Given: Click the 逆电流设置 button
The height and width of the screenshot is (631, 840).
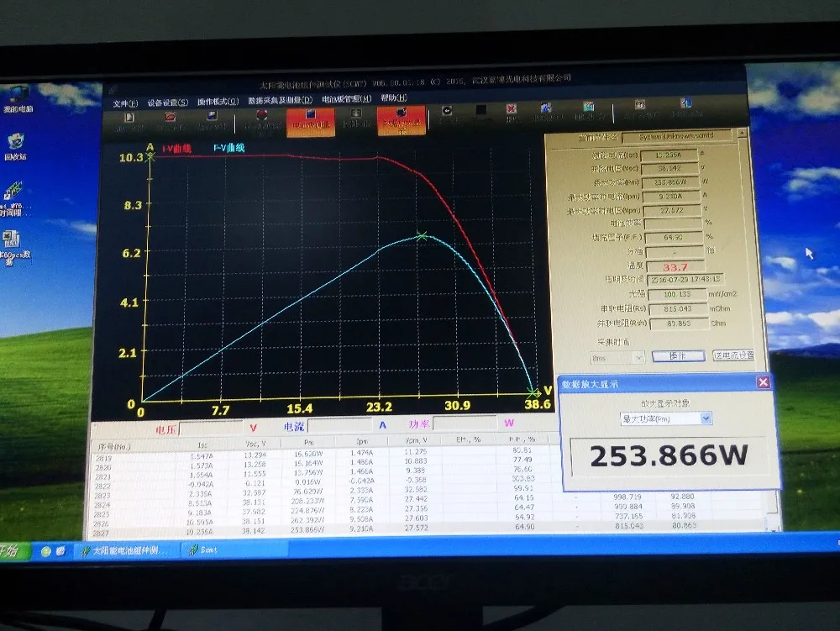Looking at the screenshot, I should click(732, 355).
